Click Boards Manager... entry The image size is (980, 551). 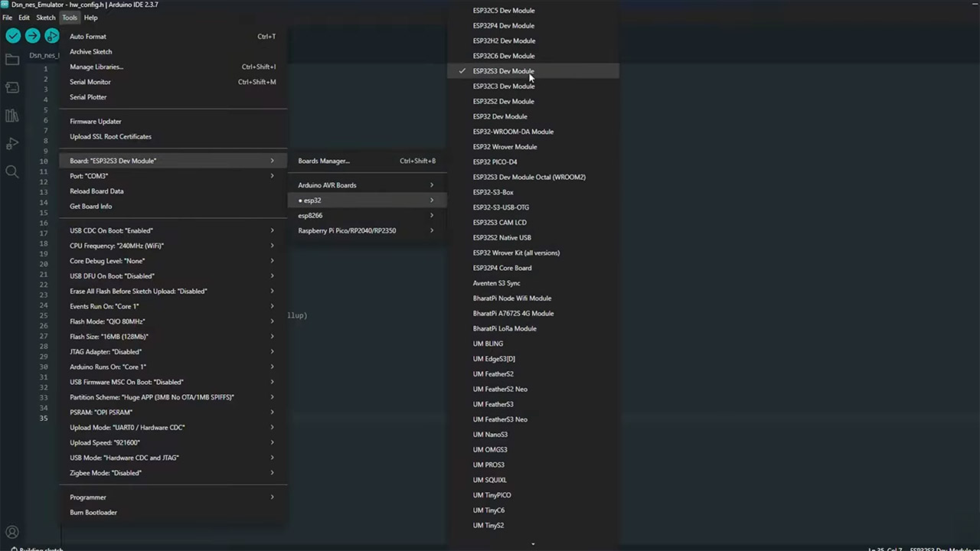click(324, 161)
